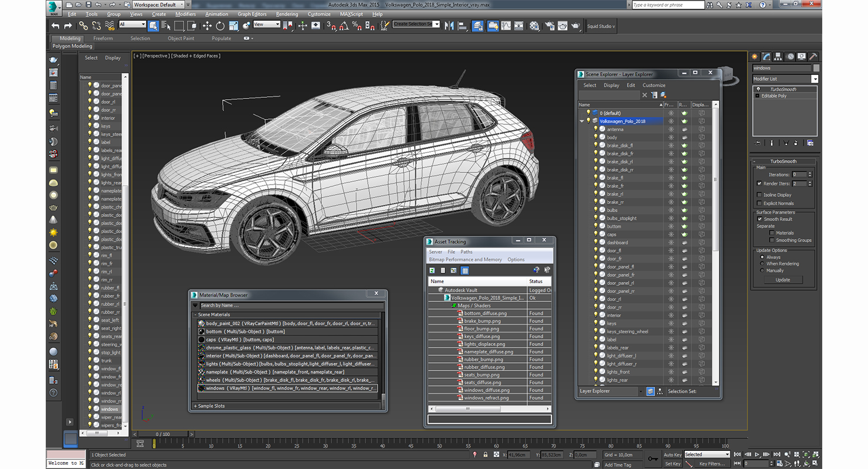Toggle the bulb of the antenna layer row
The width and height of the screenshot is (868, 469).
[x=595, y=129]
